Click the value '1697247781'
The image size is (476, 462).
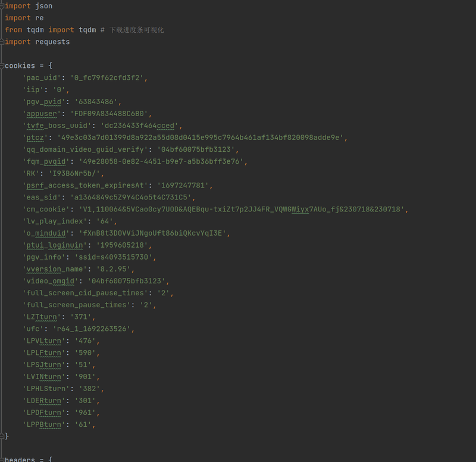[x=183, y=185]
